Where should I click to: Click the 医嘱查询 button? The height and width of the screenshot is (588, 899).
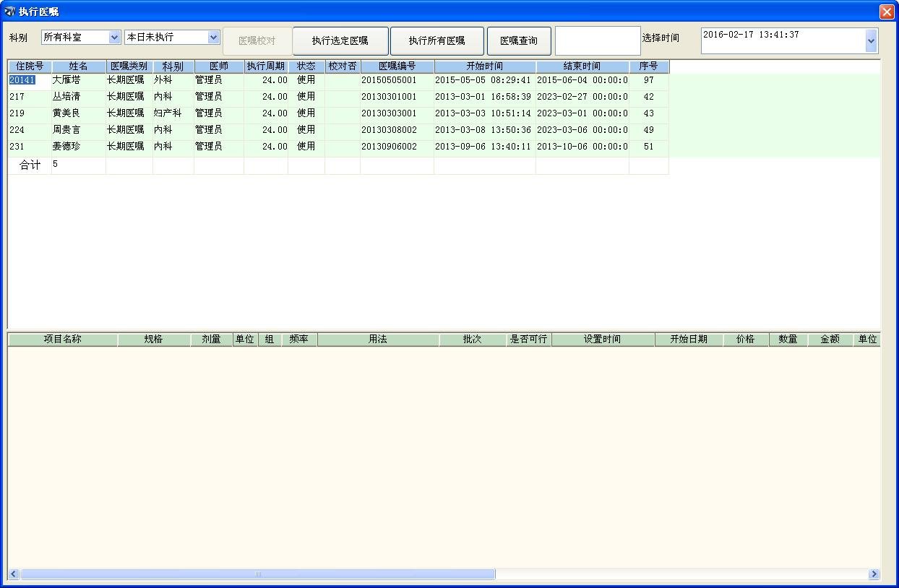(519, 41)
